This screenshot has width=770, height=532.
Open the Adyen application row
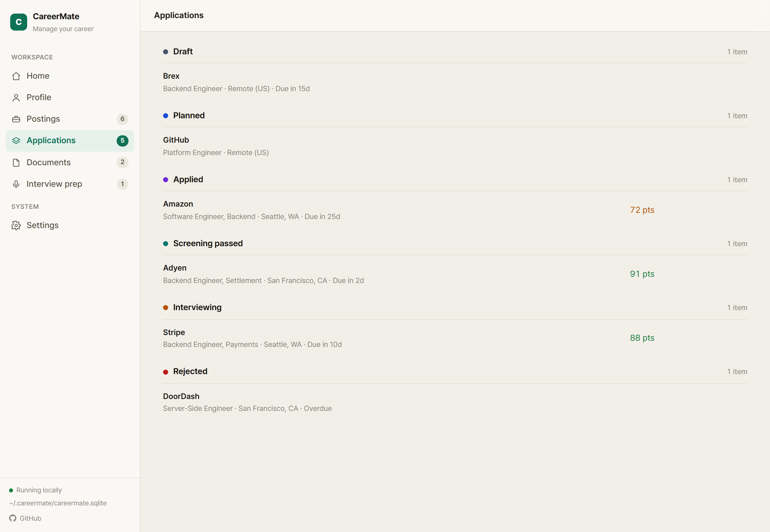click(x=455, y=274)
